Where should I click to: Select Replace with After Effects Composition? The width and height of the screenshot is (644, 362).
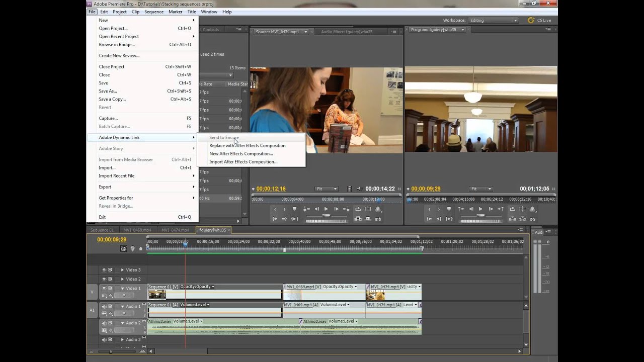248,146
